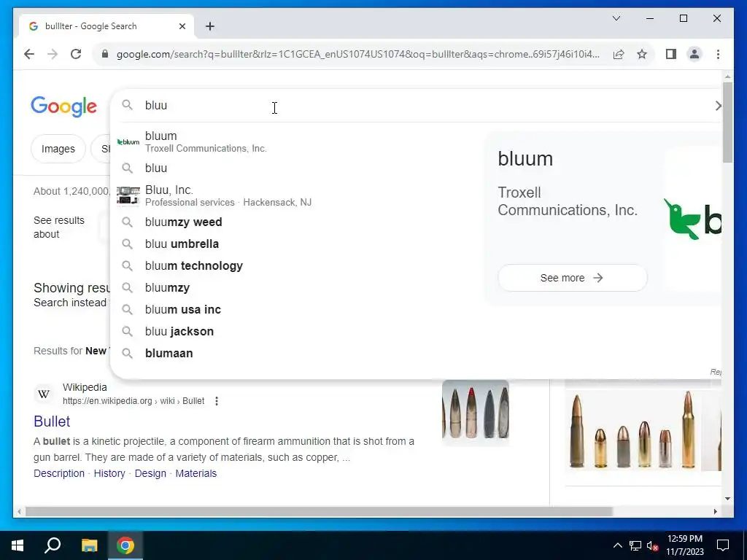Screen dimensions: 747x560
Task: Open Chrome side panel
Action: click(x=671, y=54)
